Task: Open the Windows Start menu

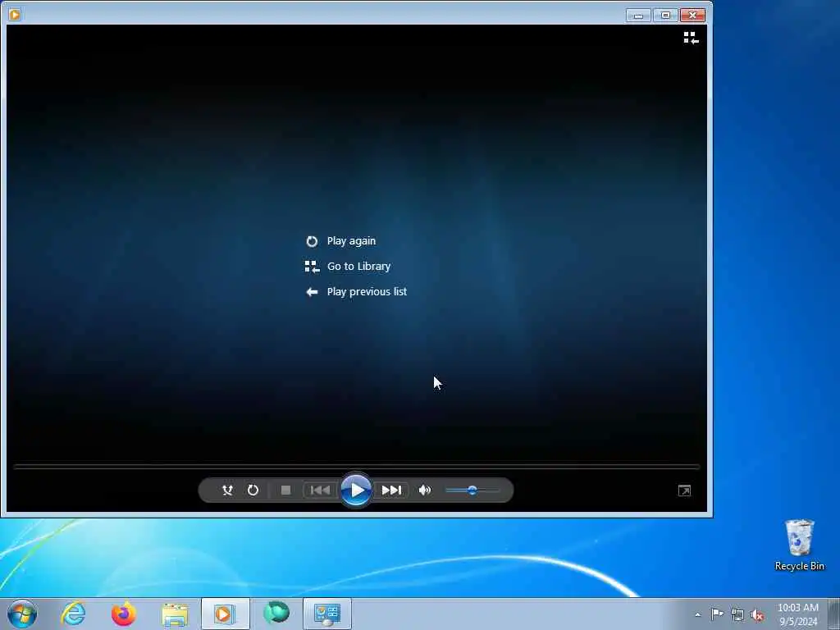Action: coord(22,614)
